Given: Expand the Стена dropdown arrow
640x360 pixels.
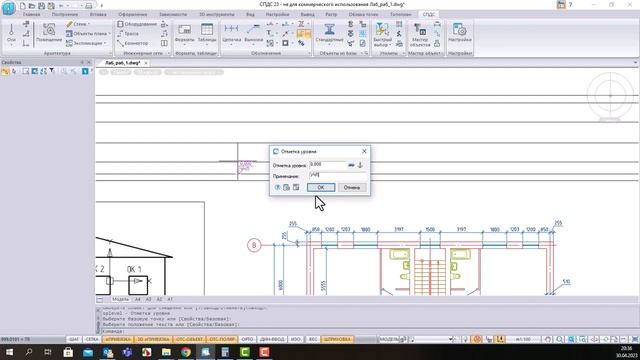Looking at the screenshot, I should [x=89, y=24].
